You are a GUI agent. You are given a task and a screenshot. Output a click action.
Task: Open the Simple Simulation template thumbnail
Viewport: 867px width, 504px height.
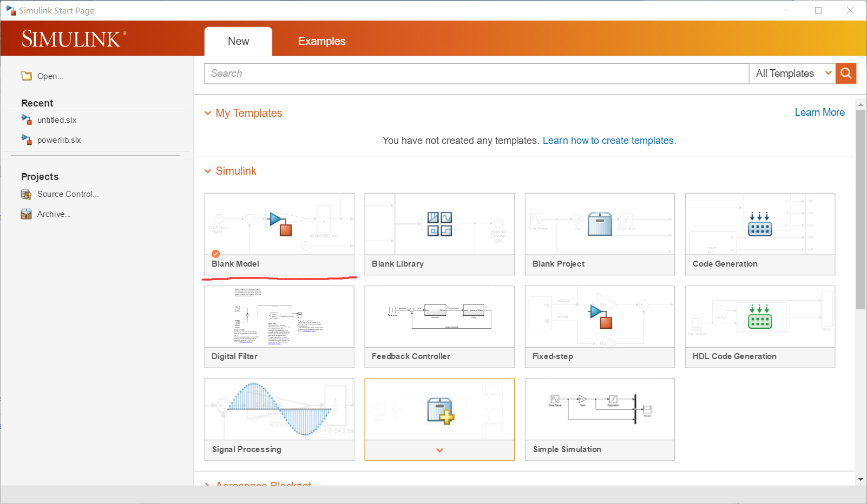pyautogui.click(x=600, y=409)
